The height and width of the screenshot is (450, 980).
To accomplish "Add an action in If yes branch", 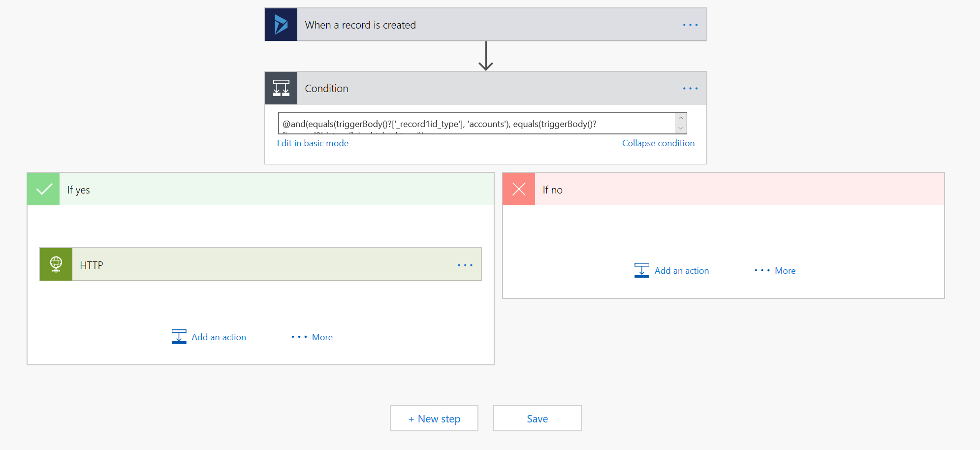I will tap(219, 337).
